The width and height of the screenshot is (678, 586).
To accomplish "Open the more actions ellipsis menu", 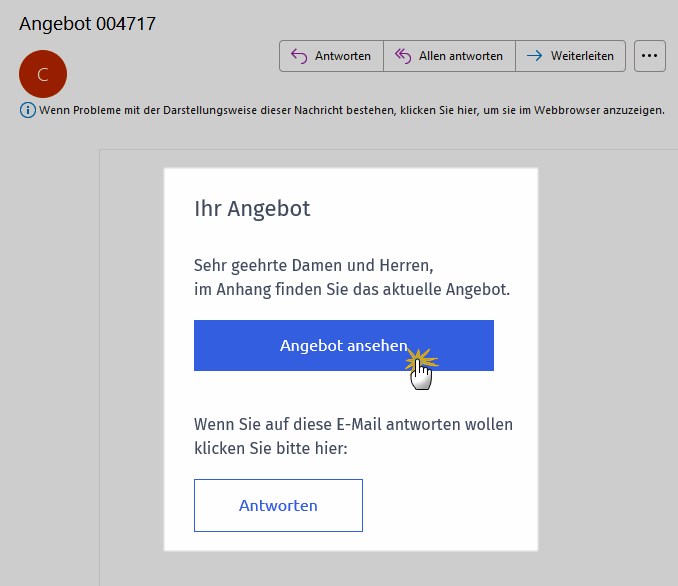I will [649, 56].
